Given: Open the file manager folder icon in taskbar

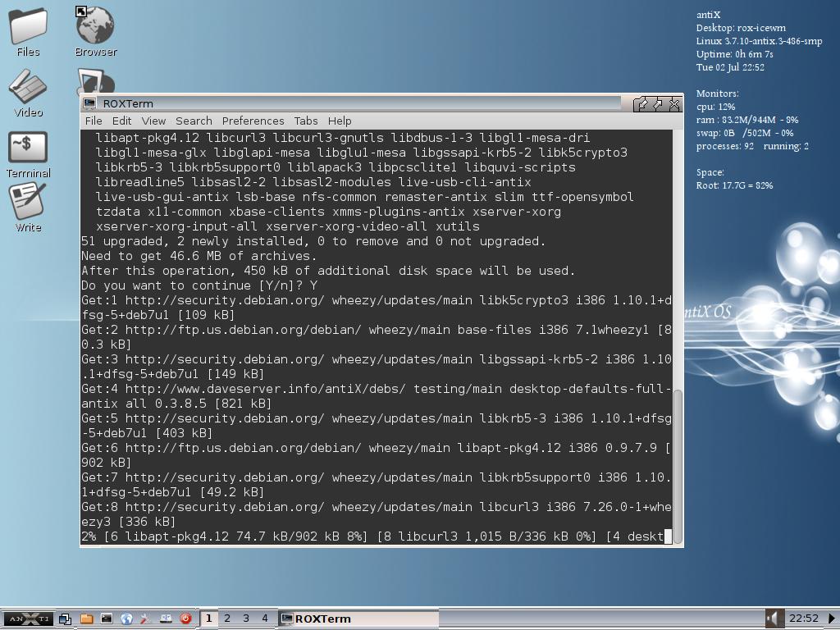Looking at the screenshot, I should (86, 619).
